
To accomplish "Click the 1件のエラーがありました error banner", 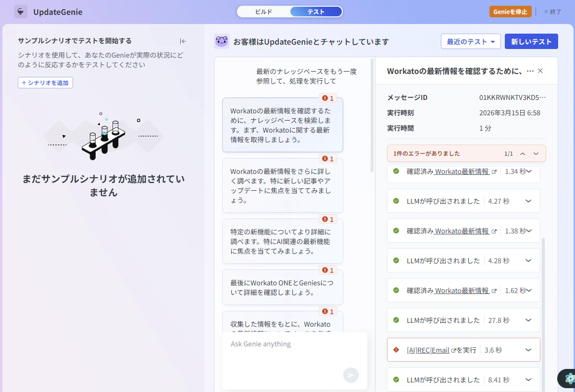I will pyautogui.click(x=466, y=154).
